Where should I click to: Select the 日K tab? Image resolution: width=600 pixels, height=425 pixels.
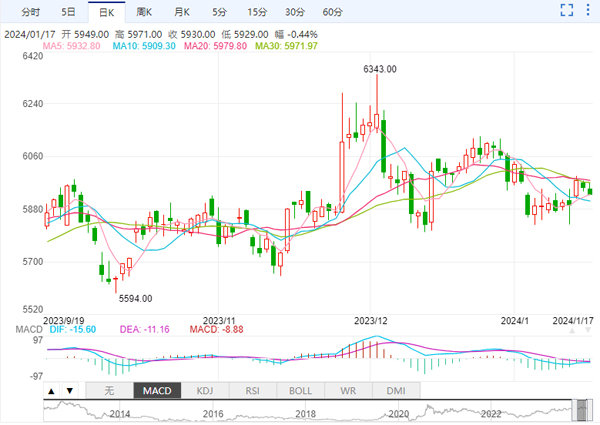(107, 12)
